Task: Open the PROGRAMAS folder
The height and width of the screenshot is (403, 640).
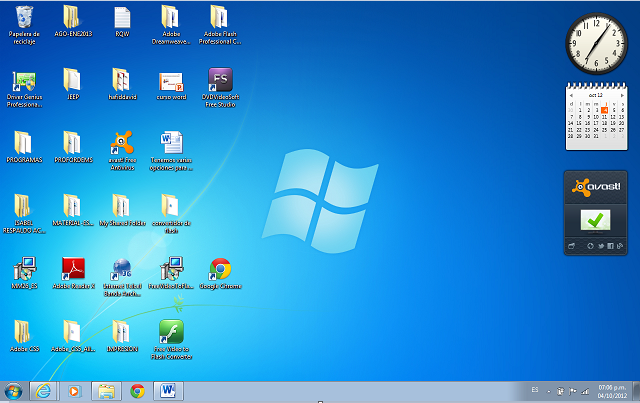Action: [x=23, y=144]
